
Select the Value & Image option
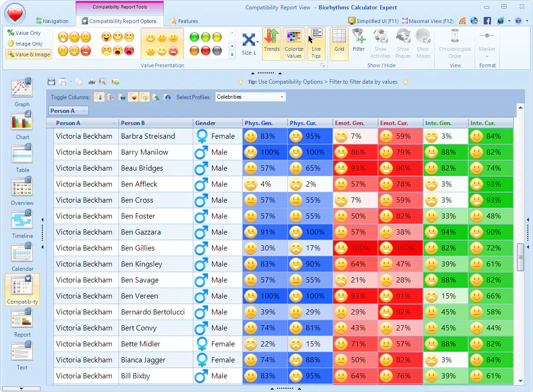(29, 55)
